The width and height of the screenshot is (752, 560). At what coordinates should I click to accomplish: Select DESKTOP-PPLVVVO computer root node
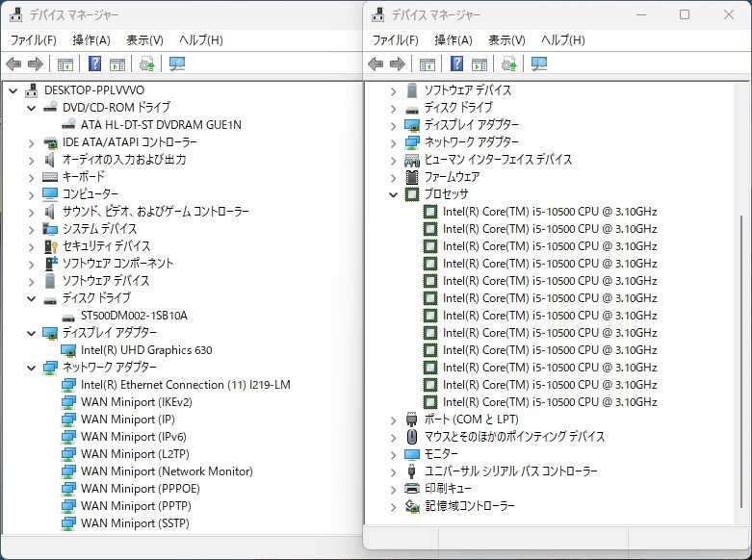coord(94,90)
